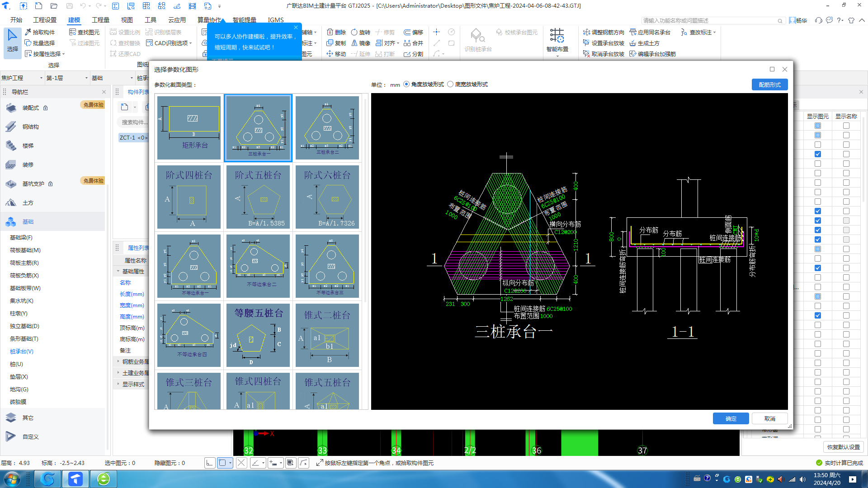Viewport: 868px width, 488px height.
Task: Open the 基础 foundation category in navigation
Action: (x=28, y=222)
